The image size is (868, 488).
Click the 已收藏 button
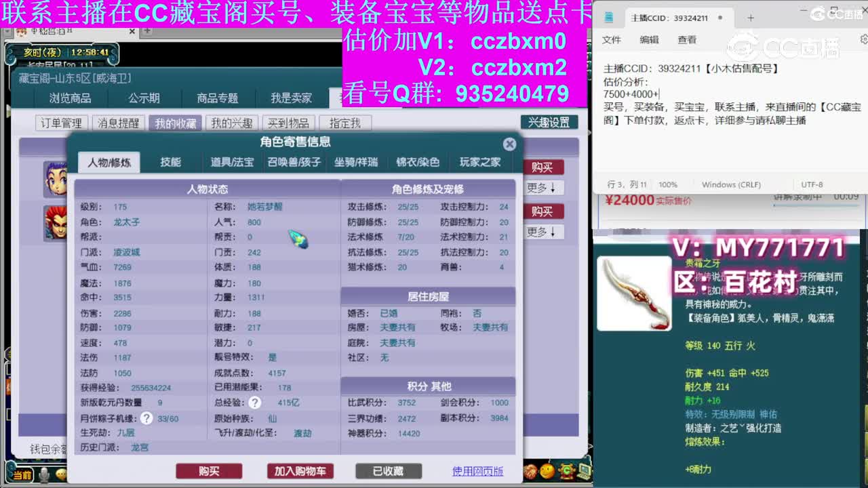click(388, 471)
